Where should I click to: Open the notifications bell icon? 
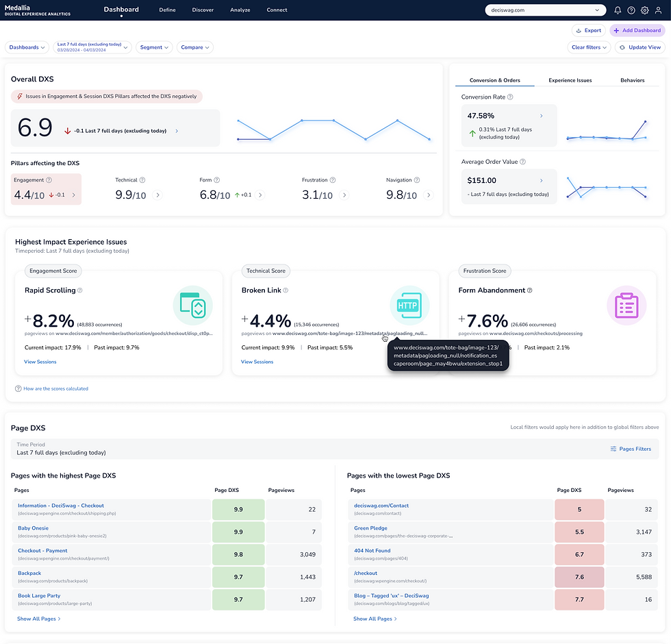click(618, 10)
